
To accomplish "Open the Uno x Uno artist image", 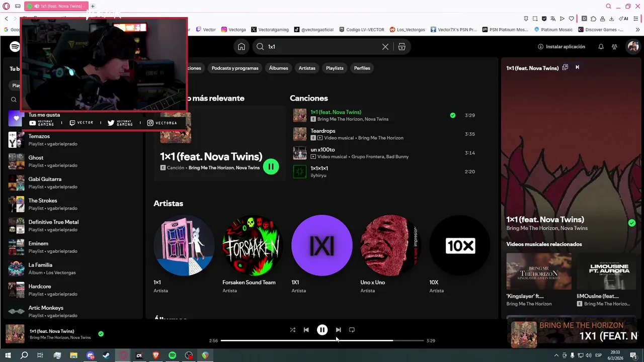I will pyautogui.click(x=391, y=245).
